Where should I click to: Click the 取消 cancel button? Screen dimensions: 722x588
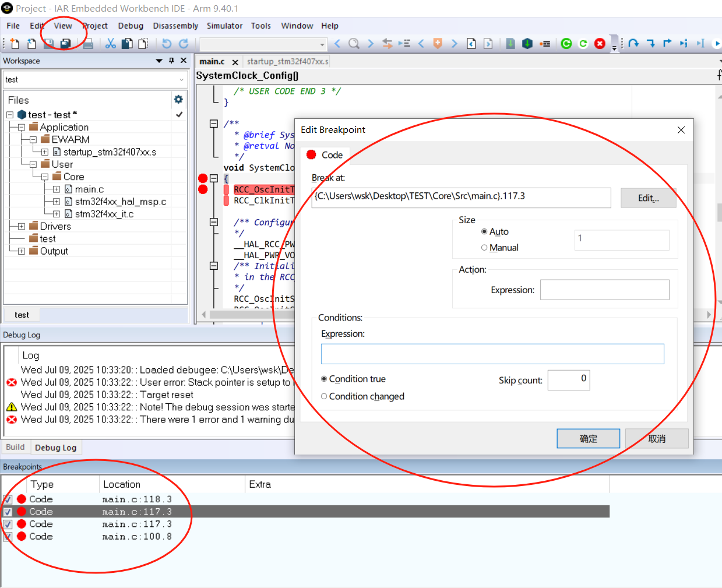[657, 439]
